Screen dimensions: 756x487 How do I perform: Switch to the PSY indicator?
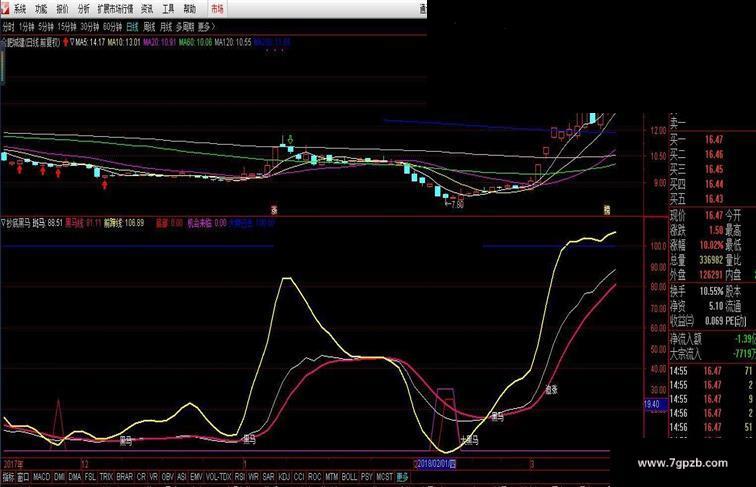pos(366,477)
